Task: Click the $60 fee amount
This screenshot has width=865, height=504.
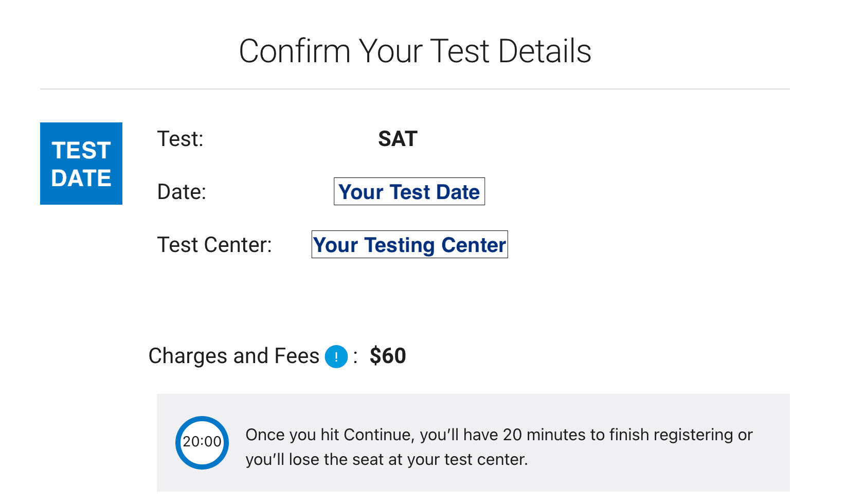Action: pyautogui.click(x=388, y=356)
